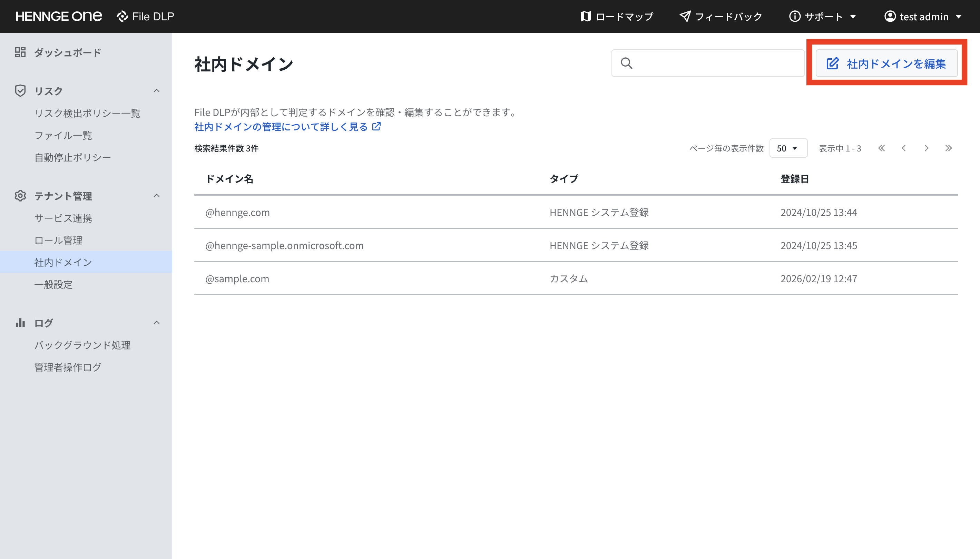Open ファイル一覧 in the sidebar
Viewport: 980px width, 559px height.
click(63, 135)
